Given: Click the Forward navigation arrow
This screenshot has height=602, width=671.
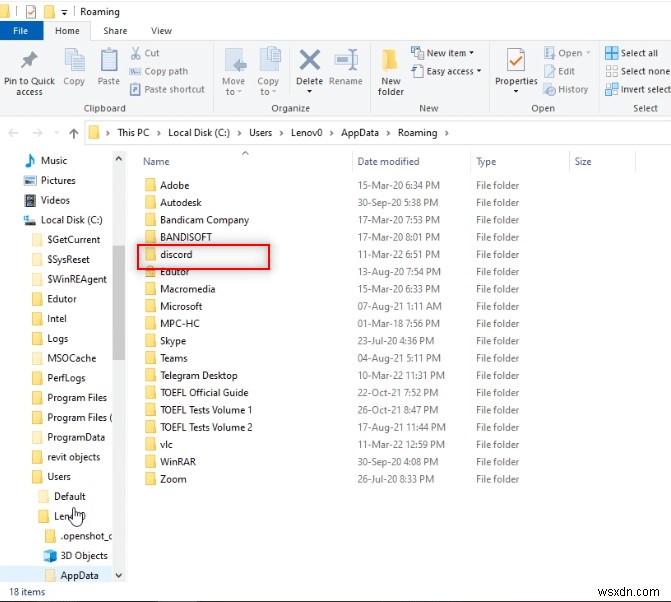Looking at the screenshot, I should (38, 133).
